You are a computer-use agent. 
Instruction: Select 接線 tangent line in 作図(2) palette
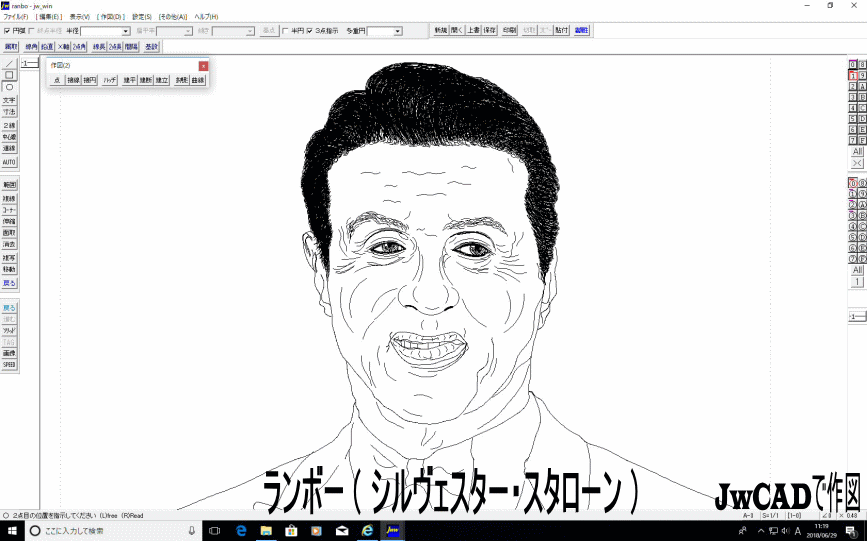74,80
